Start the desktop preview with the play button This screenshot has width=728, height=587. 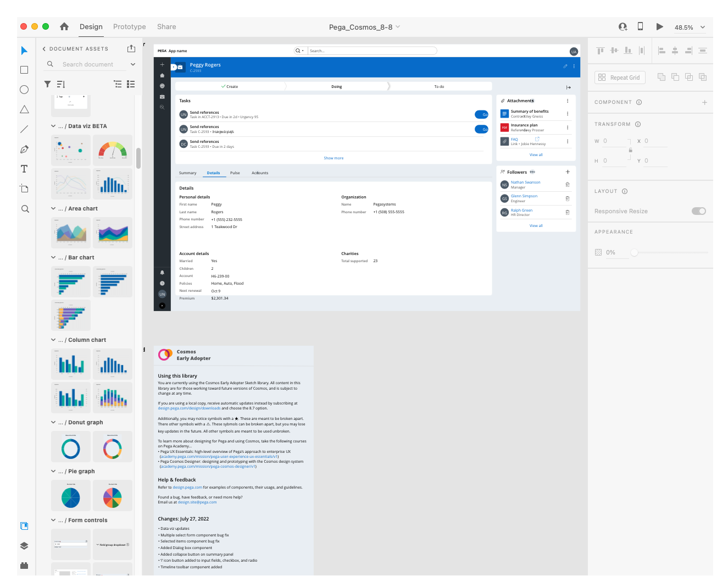659,26
